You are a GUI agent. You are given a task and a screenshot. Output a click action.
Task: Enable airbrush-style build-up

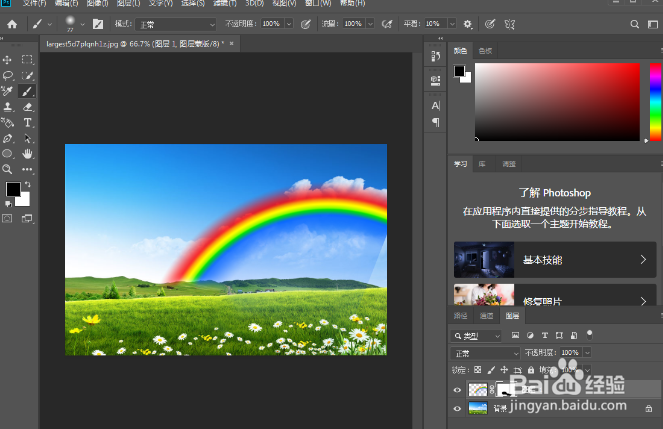point(387,24)
